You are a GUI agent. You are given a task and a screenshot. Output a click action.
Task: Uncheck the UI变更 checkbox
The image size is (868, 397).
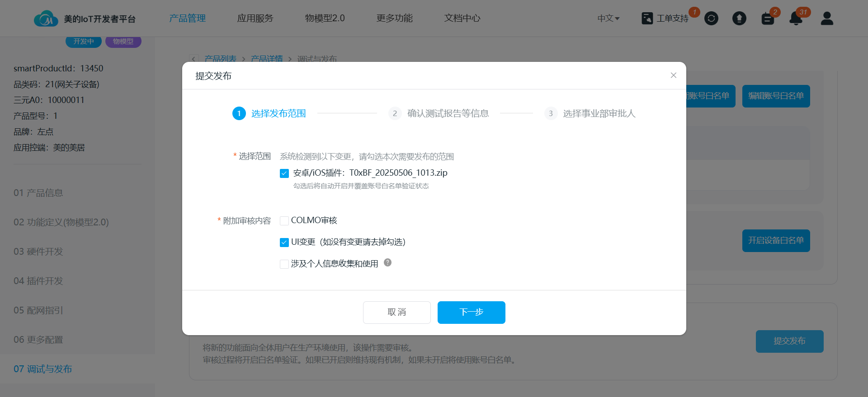point(284,243)
